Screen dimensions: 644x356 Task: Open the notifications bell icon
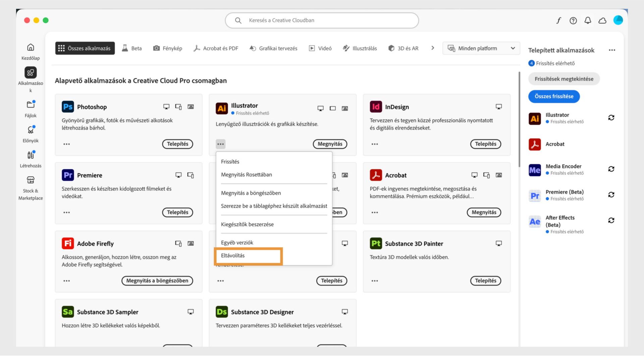click(x=588, y=20)
